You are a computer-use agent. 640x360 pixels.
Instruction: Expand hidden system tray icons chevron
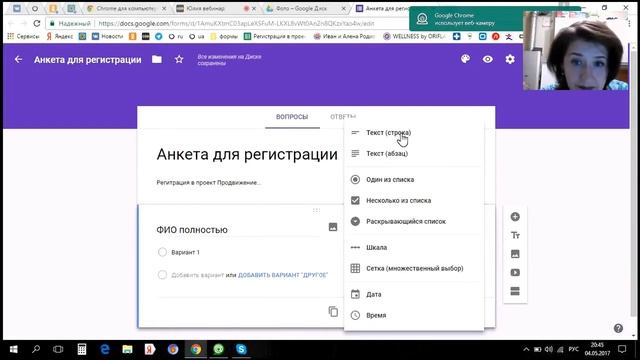tap(526, 349)
